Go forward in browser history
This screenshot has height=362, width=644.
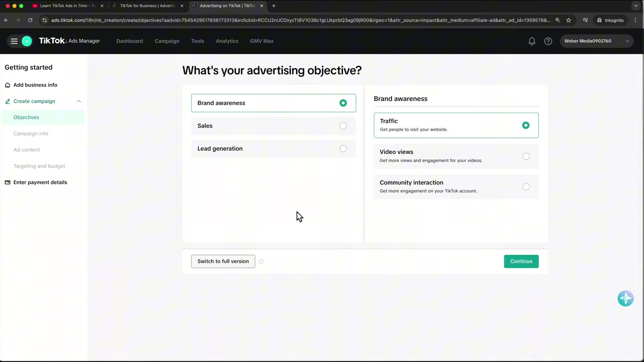pyautogui.click(x=18, y=20)
